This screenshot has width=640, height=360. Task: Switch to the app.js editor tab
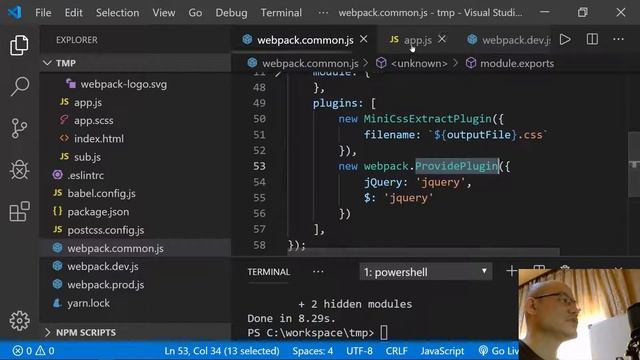coord(417,40)
